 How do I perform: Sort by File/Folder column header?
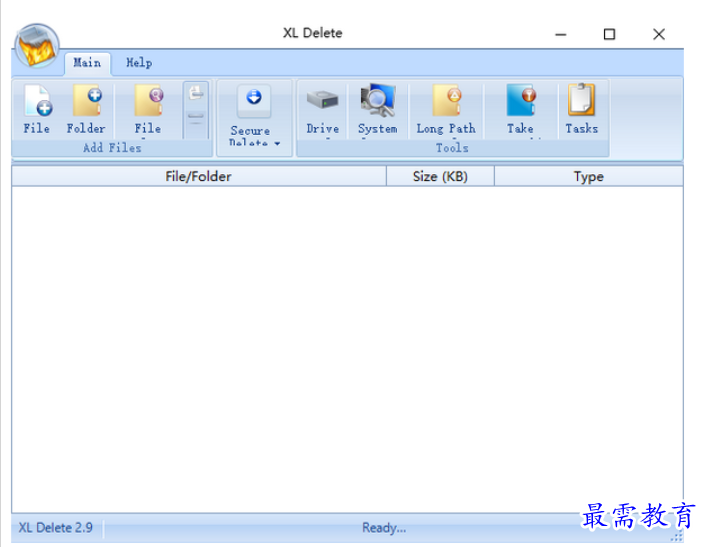tap(198, 176)
